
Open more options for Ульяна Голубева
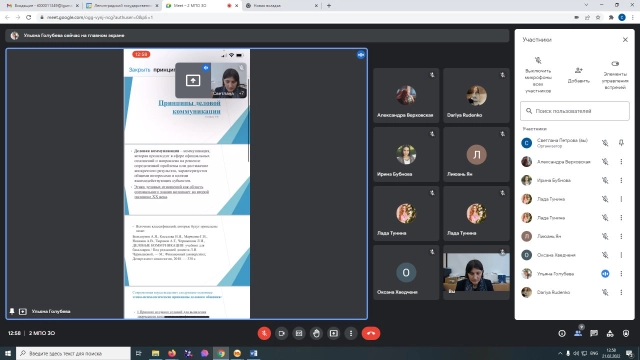[621, 274]
